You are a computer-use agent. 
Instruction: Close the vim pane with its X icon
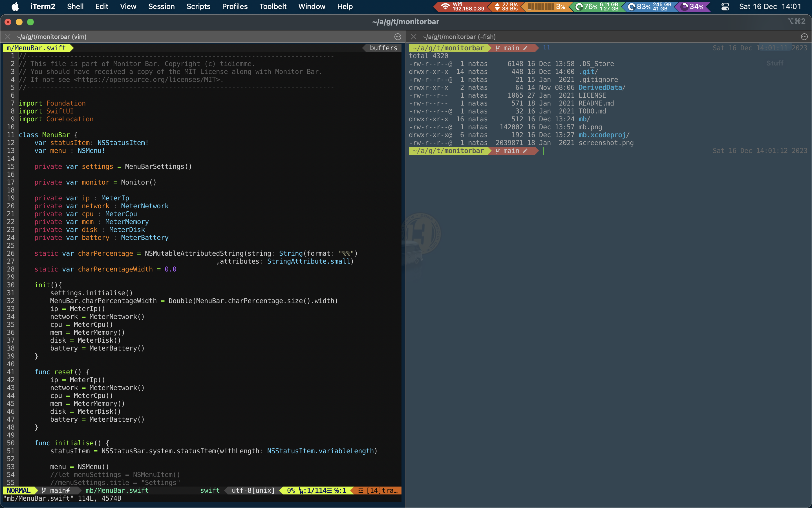click(8, 37)
